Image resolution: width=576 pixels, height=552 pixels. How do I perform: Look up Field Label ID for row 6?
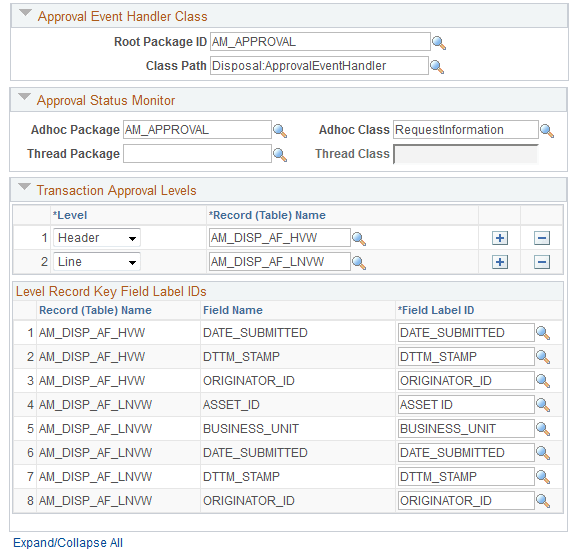[x=543, y=453]
